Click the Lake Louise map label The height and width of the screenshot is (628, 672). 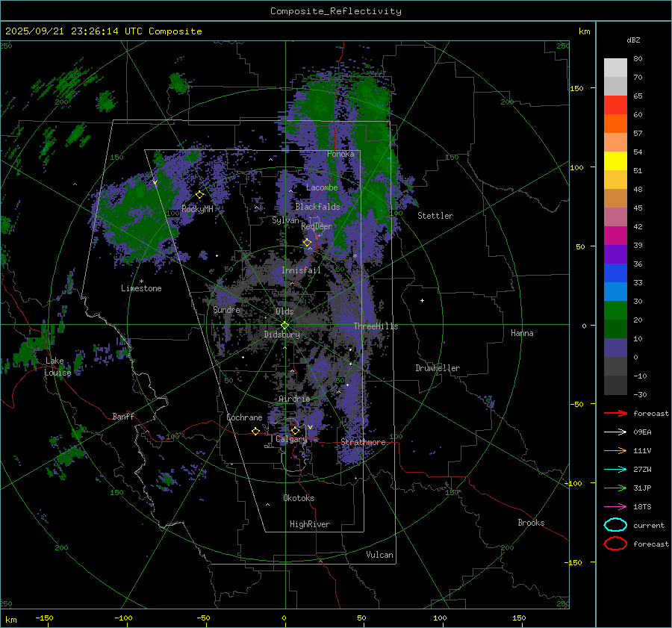[x=57, y=367]
